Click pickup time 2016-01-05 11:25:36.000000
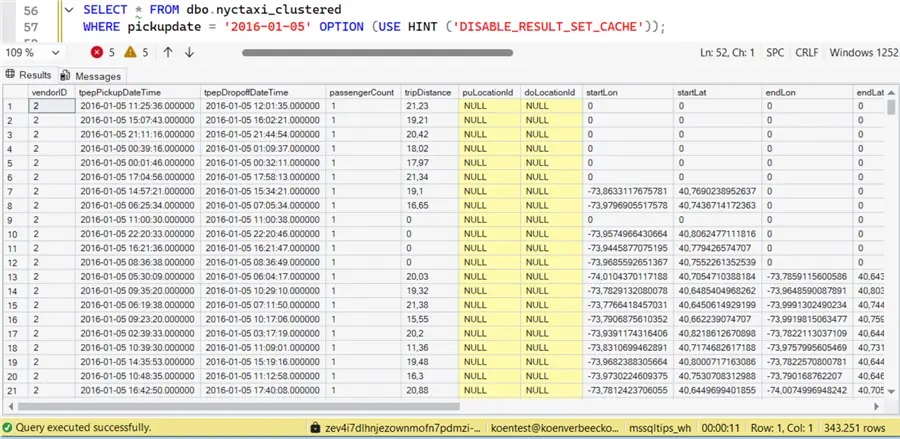Screen dimensions: 900x439 click(x=138, y=106)
